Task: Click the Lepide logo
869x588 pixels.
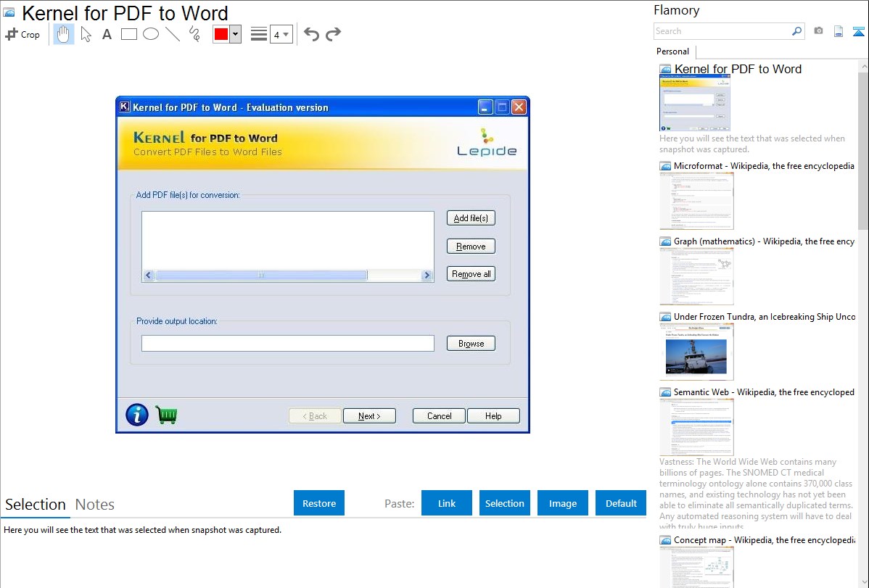Action: [487, 142]
